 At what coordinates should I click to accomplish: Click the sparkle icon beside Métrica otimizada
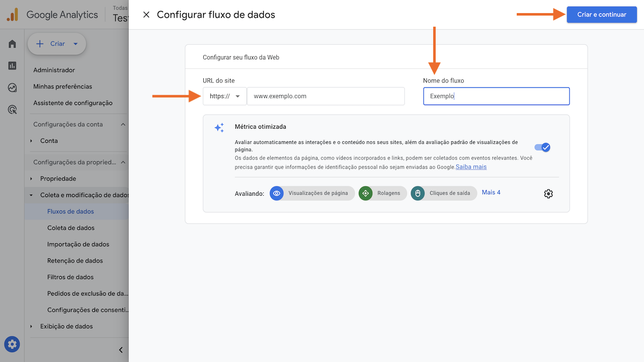click(x=219, y=128)
